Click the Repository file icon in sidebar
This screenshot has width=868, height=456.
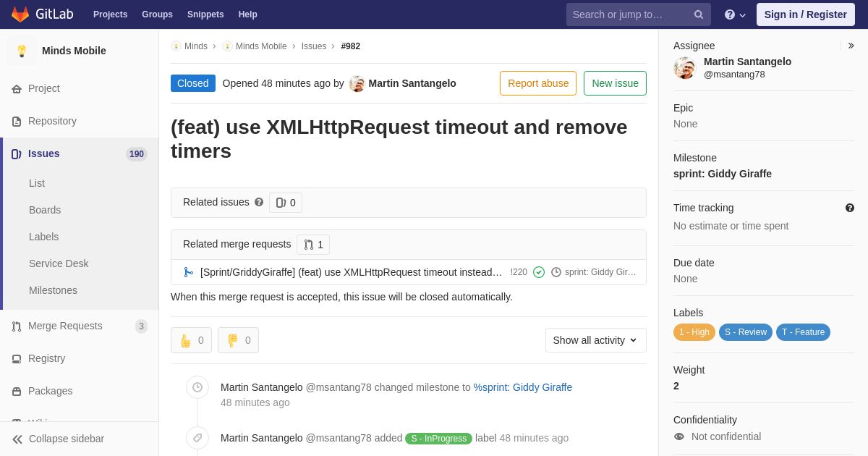coord(17,122)
